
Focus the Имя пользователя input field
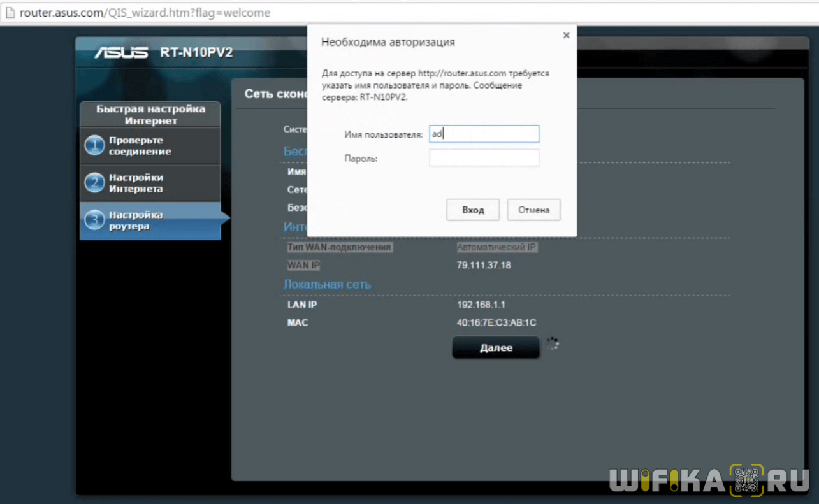(x=484, y=134)
